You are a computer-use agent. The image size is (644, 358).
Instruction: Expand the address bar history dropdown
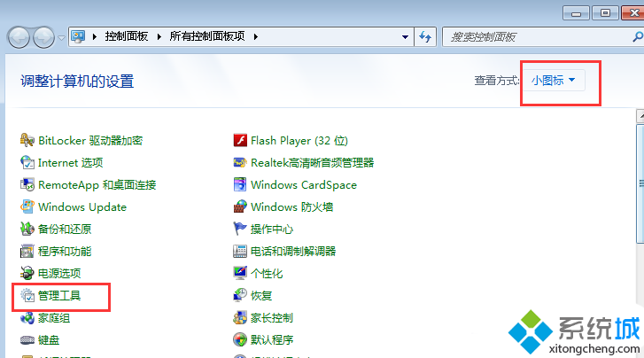click(405, 37)
